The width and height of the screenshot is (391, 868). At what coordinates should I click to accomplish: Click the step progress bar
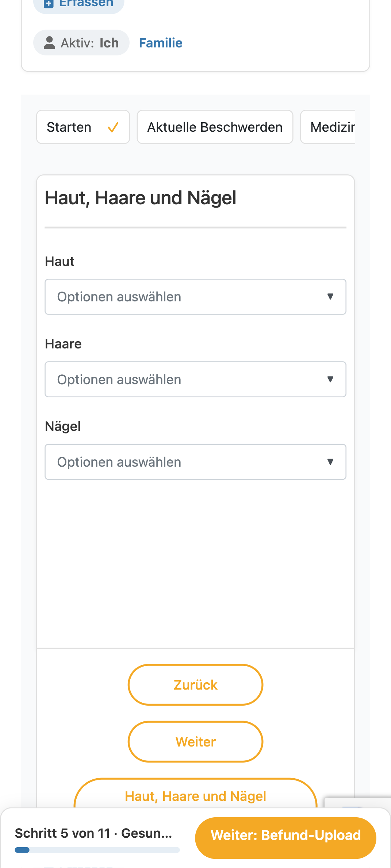(97, 850)
